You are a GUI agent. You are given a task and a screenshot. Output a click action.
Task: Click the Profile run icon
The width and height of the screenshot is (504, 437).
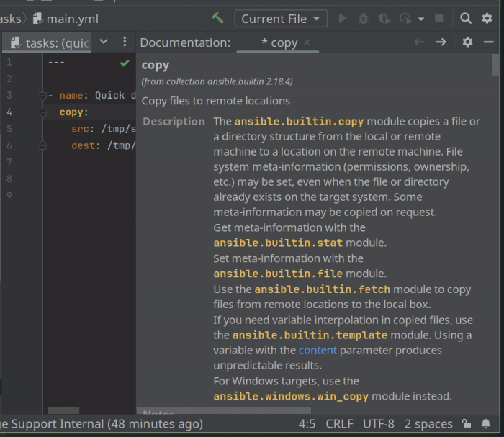[405, 19]
